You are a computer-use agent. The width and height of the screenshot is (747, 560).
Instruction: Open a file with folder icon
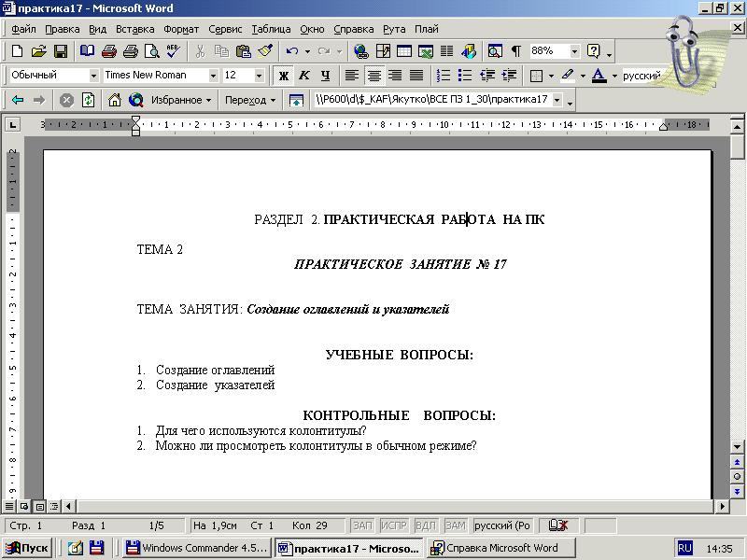38,50
